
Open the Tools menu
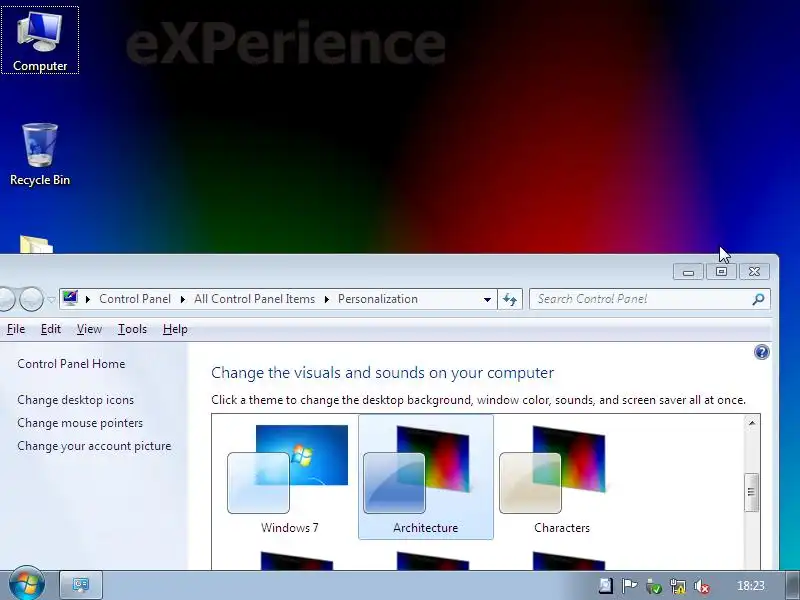click(x=132, y=329)
